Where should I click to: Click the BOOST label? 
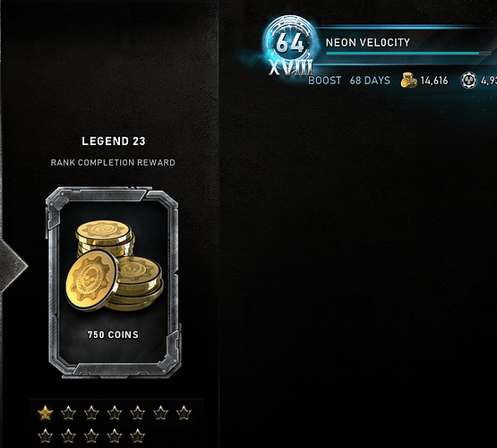325,81
